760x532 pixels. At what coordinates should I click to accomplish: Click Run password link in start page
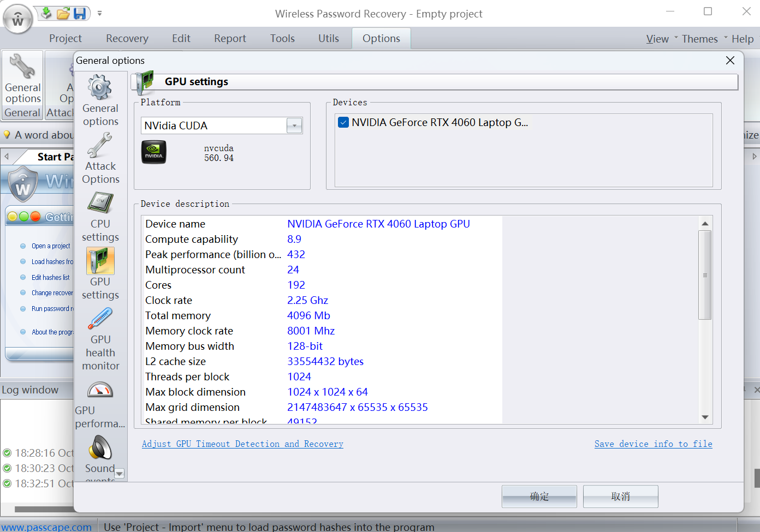click(52, 309)
